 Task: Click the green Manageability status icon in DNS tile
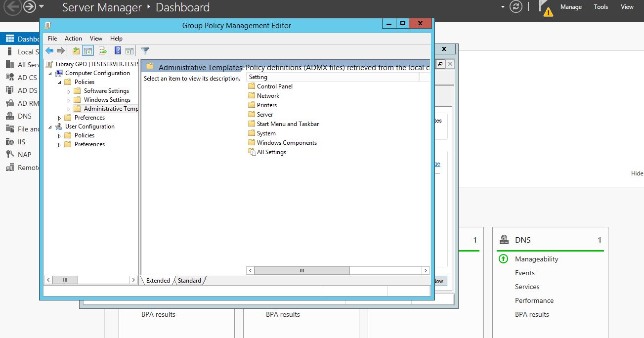[503, 258]
